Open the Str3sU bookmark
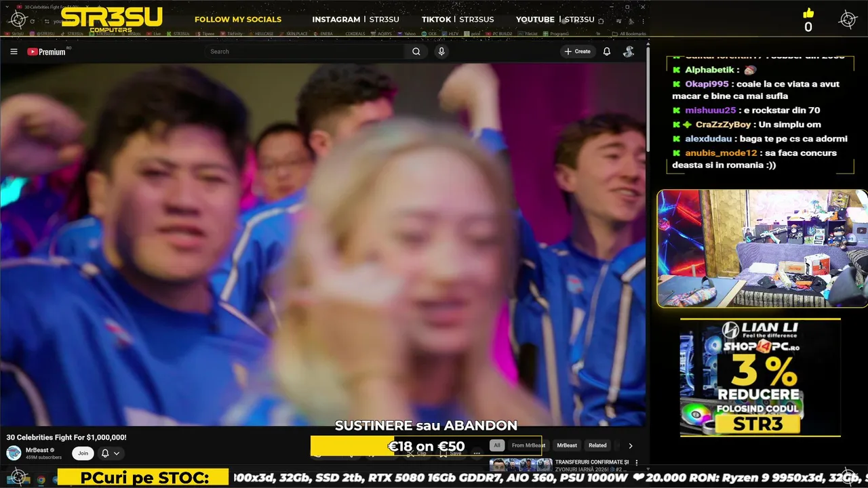 pos(14,33)
